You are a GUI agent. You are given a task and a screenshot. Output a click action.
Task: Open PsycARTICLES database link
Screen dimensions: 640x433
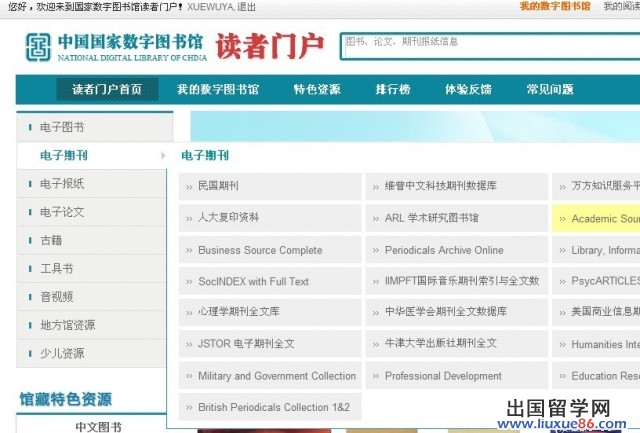click(596, 281)
